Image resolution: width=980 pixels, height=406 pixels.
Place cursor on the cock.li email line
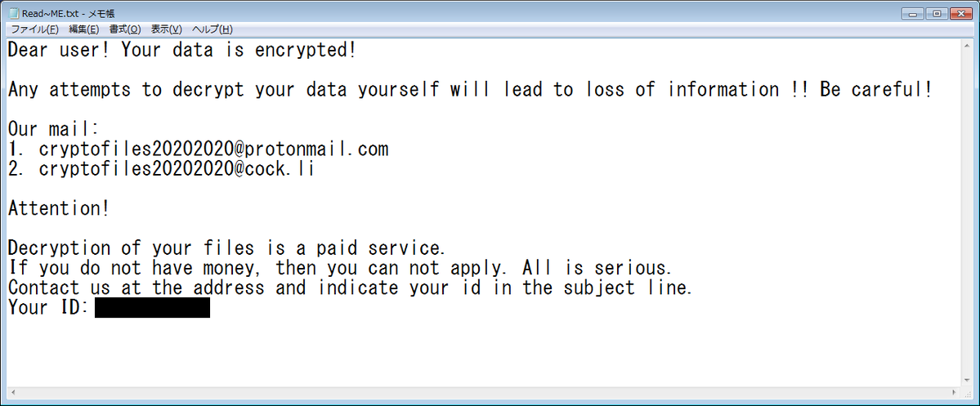point(176,169)
